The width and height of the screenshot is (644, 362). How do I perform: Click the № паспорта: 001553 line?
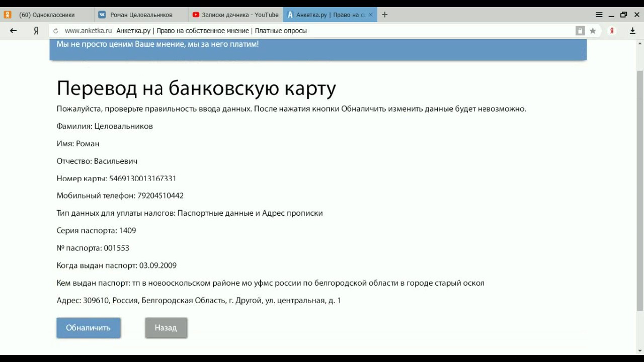[93, 248]
